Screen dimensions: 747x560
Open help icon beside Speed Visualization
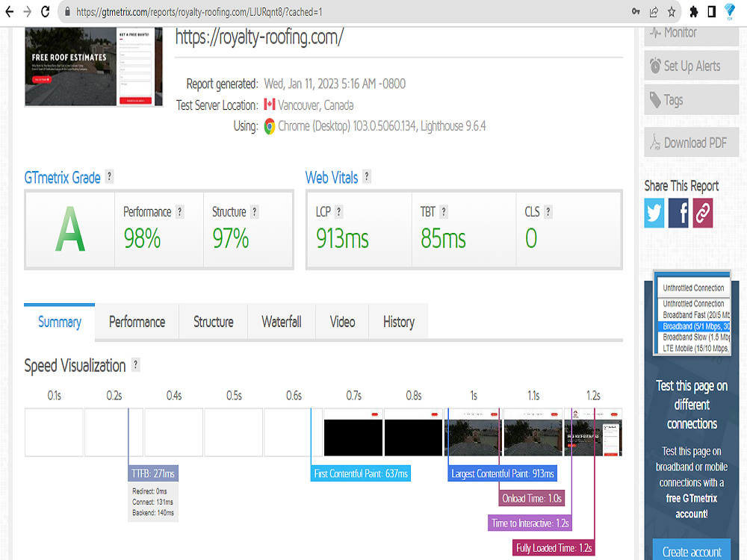click(x=136, y=365)
